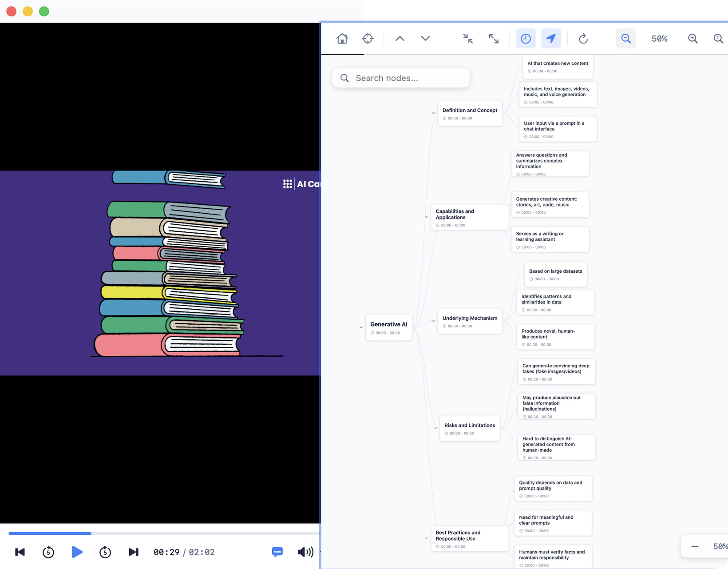
Task: Mute audio with the speaker icon
Action: (x=305, y=552)
